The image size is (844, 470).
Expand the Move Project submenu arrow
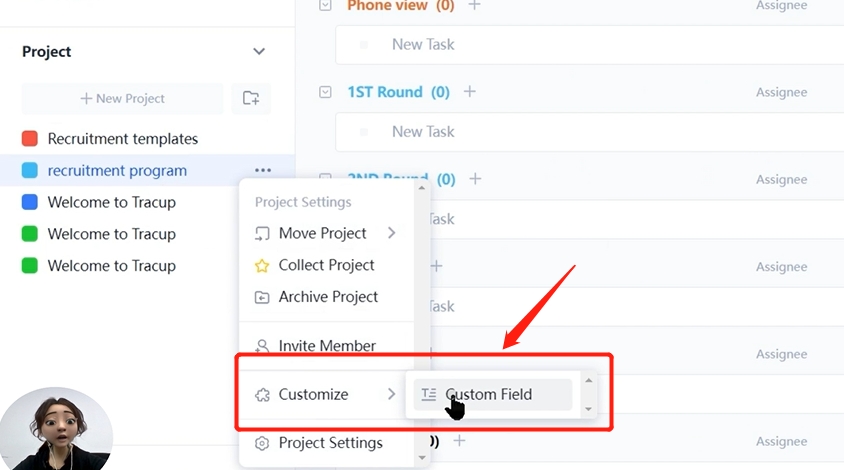[392, 233]
